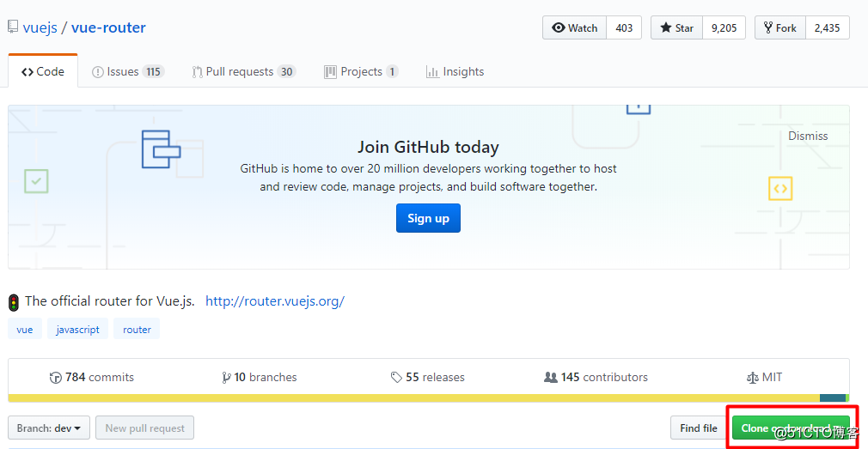Click the yellow language bar segment
Viewport: 868px width, 449px height.
click(414, 398)
